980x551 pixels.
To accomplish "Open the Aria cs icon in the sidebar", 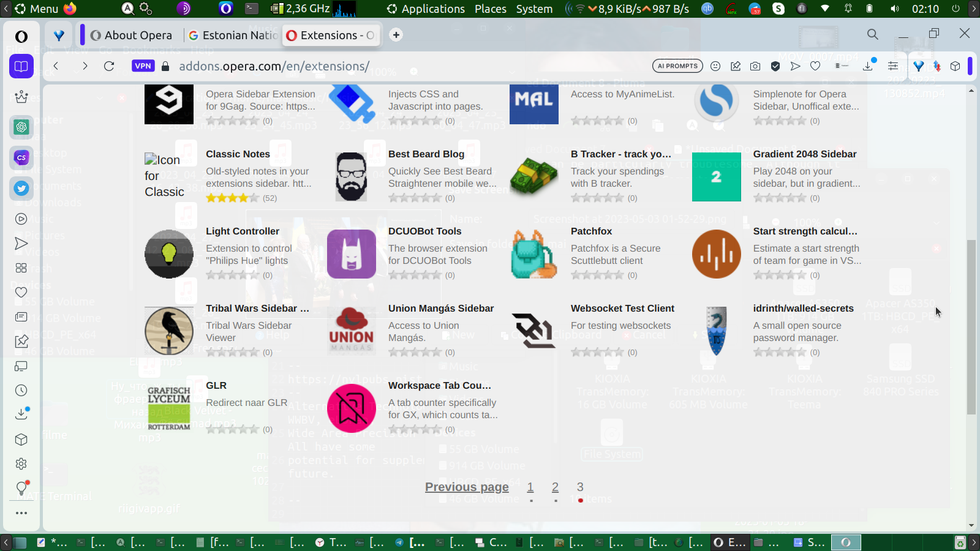I will point(21,157).
